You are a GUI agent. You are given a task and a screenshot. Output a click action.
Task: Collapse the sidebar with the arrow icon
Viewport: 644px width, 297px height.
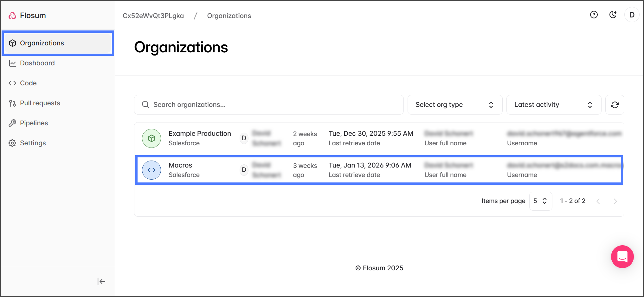click(101, 281)
